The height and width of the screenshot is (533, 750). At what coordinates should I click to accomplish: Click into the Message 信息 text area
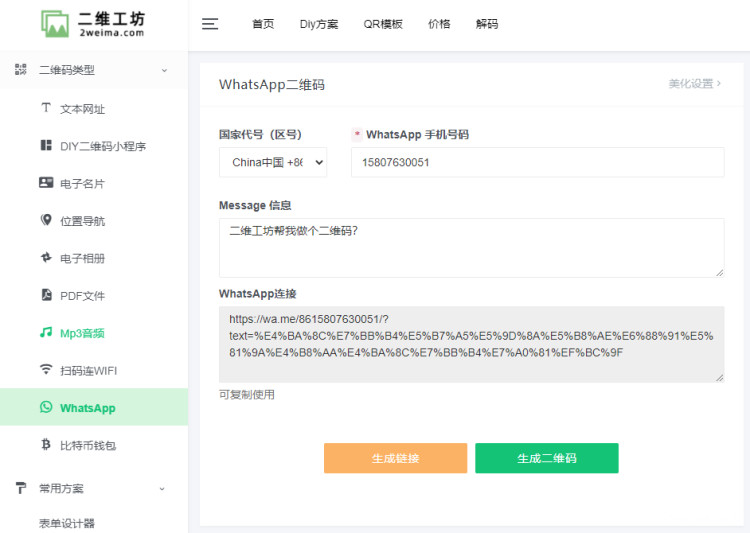pyautogui.click(x=471, y=248)
